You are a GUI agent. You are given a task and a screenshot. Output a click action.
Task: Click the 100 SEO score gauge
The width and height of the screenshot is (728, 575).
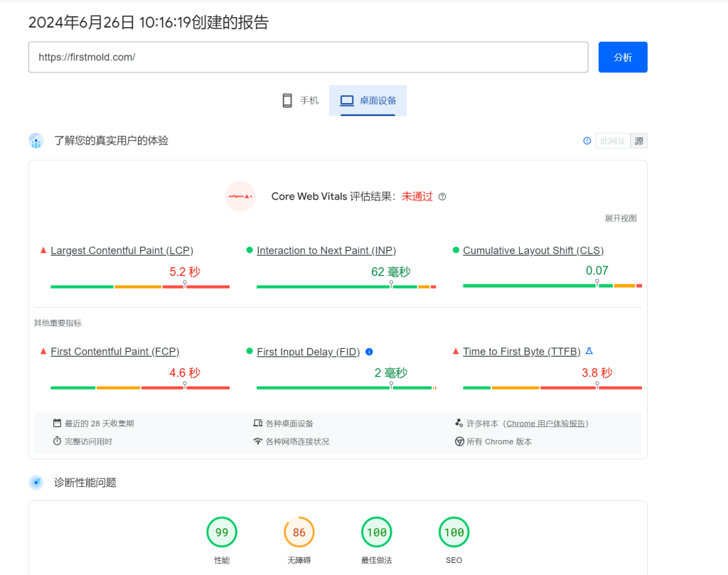[454, 532]
